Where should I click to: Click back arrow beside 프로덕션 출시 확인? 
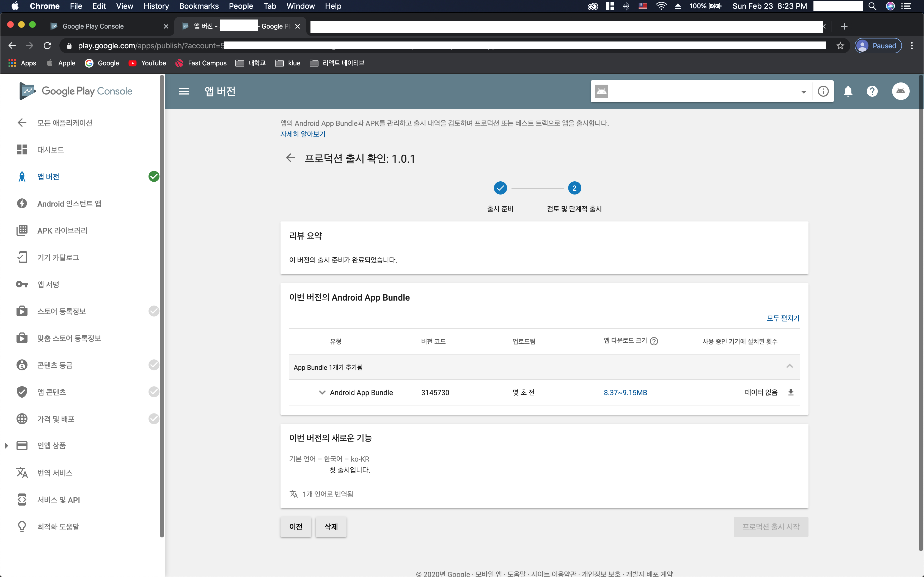pos(291,158)
